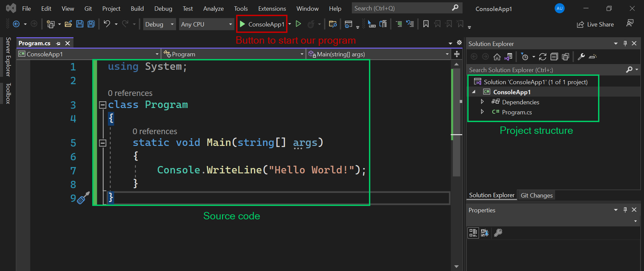Open the Debug configuration dropdown

(159, 24)
